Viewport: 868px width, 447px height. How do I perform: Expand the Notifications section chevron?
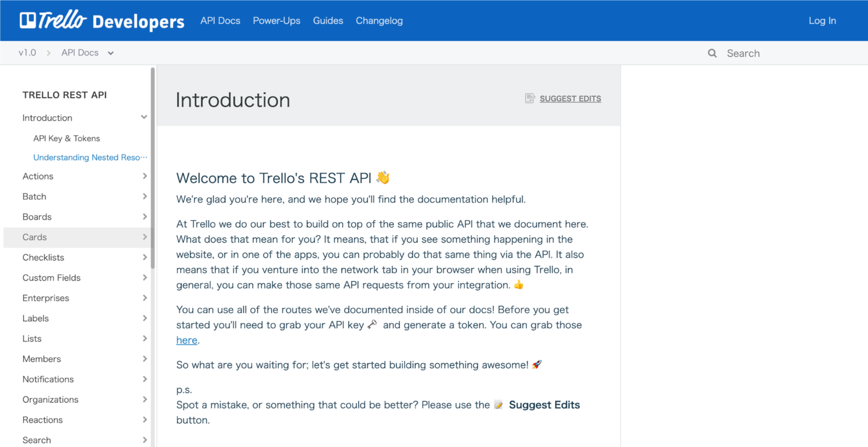145,379
